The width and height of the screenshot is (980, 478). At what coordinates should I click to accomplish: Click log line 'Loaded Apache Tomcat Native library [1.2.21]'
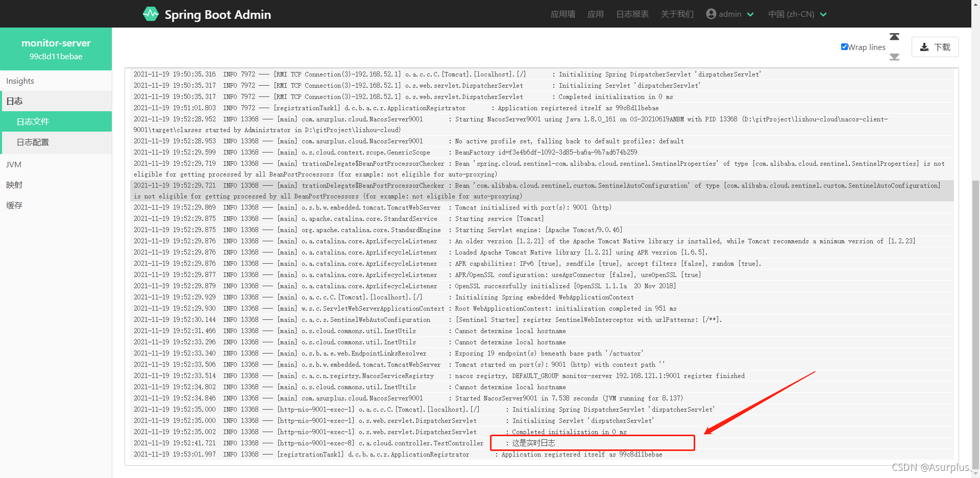pos(542,252)
